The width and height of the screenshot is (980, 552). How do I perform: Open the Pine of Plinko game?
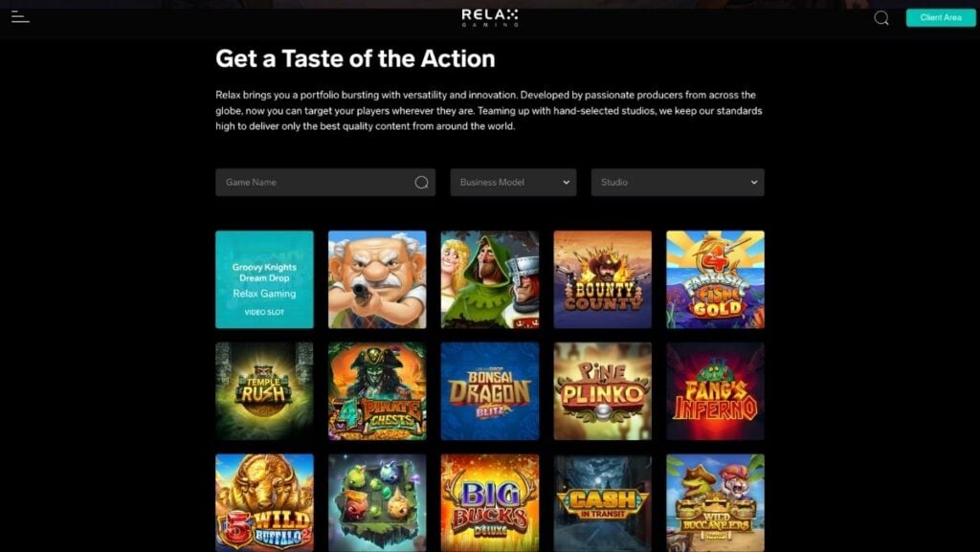[603, 391]
